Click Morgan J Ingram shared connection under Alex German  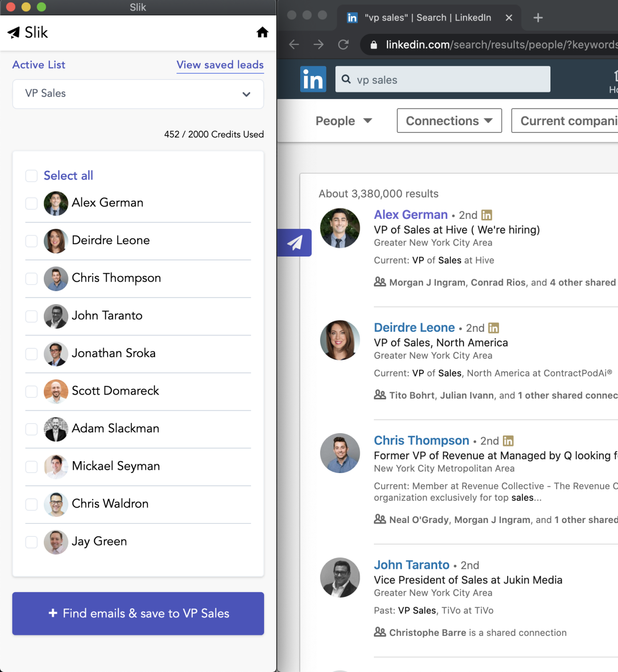[x=428, y=282]
